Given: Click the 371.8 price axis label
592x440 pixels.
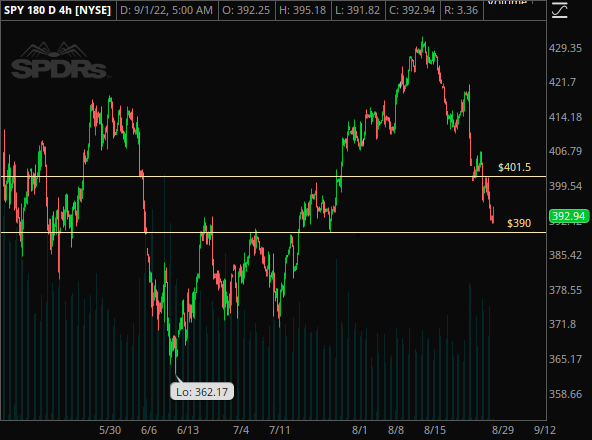Looking at the screenshot, I should click(562, 324).
